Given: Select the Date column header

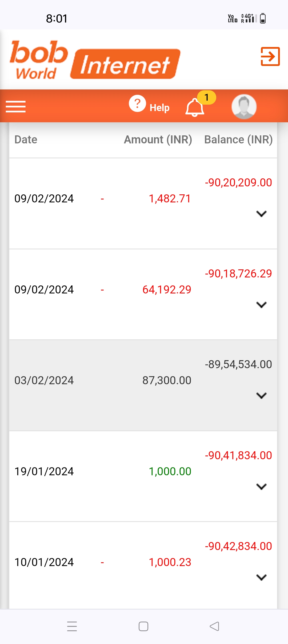Looking at the screenshot, I should (x=26, y=140).
